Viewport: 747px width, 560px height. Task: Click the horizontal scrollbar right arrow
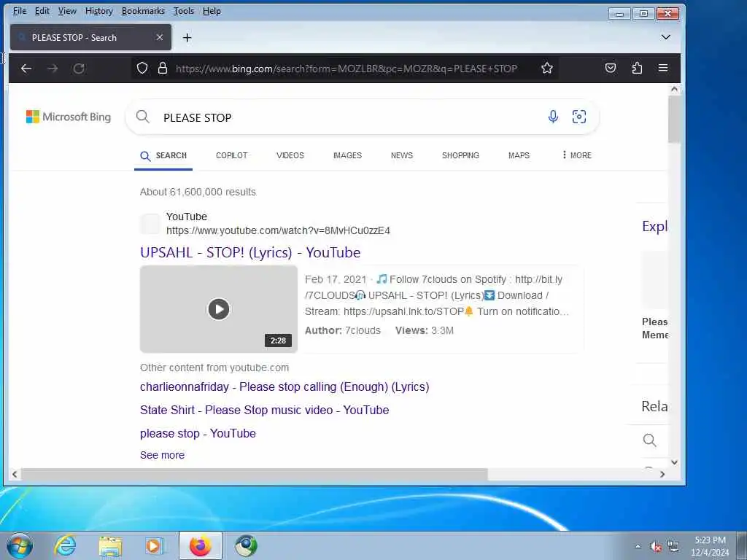tap(662, 474)
